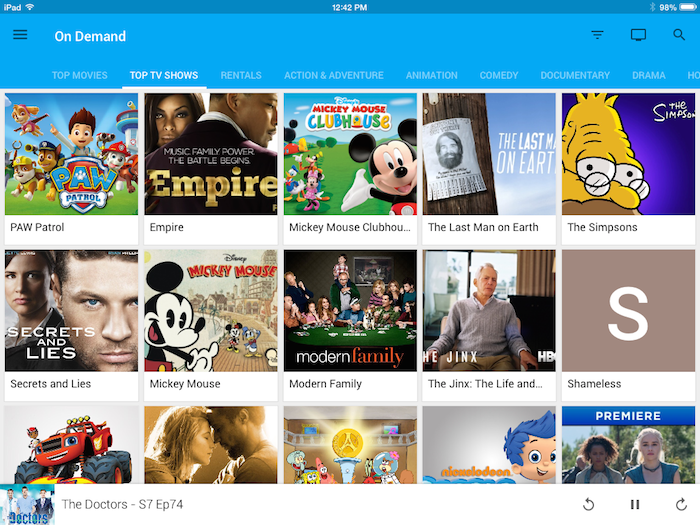
Task: Open The Simpsons poster
Action: [x=629, y=154]
